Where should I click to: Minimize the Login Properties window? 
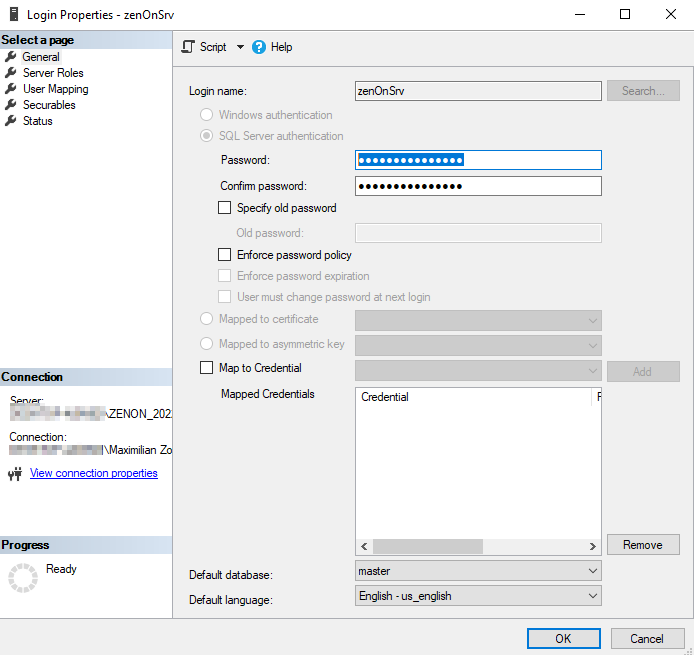[580, 14]
